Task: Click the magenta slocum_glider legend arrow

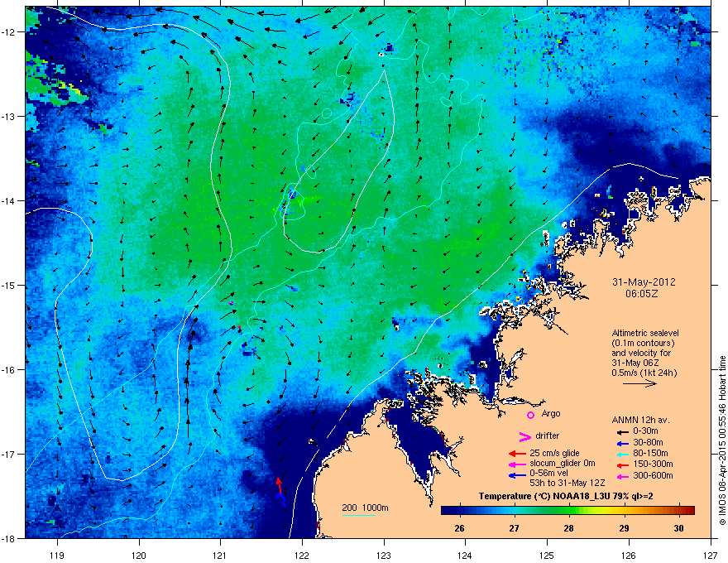Action: pos(517,464)
